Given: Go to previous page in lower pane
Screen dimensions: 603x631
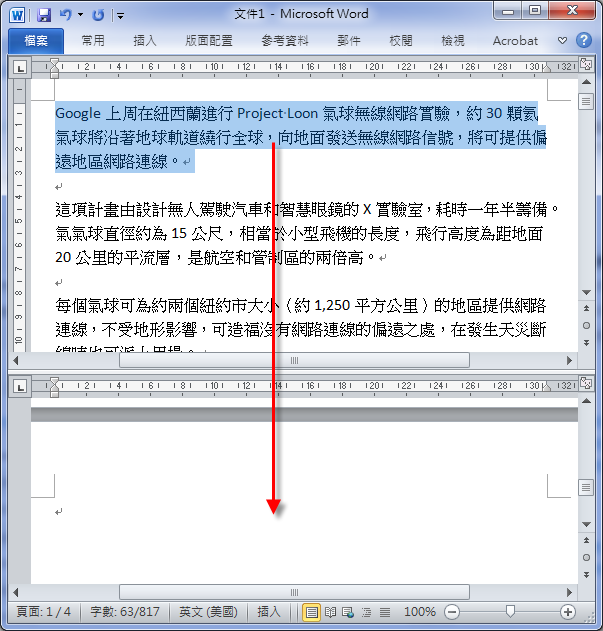Looking at the screenshot, I should (586, 540).
